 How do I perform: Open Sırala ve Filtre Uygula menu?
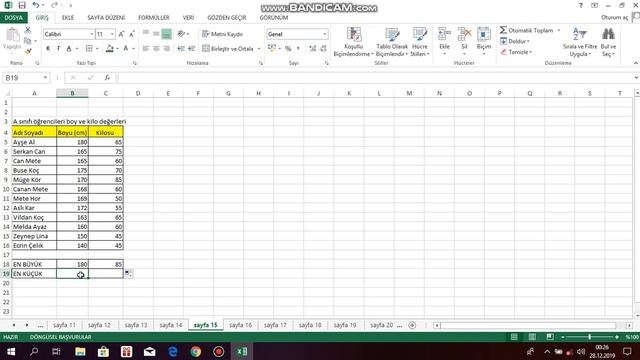(580, 42)
